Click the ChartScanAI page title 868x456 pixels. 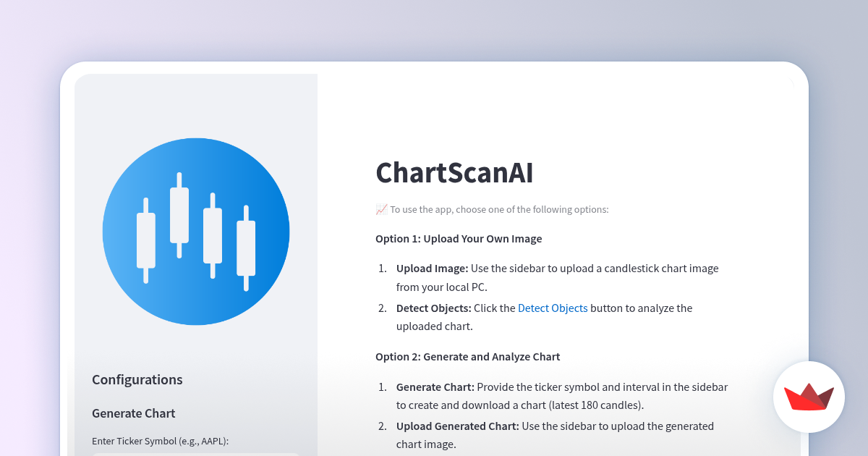pos(454,173)
